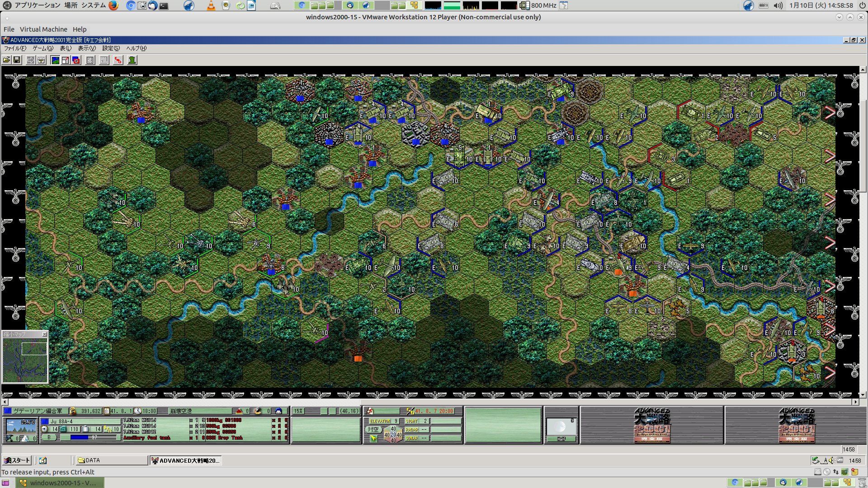The height and width of the screenshot is (488, 868).
Task: Open the 表示(V) menu
Action: pyautogui.click(x=86, y=48)
